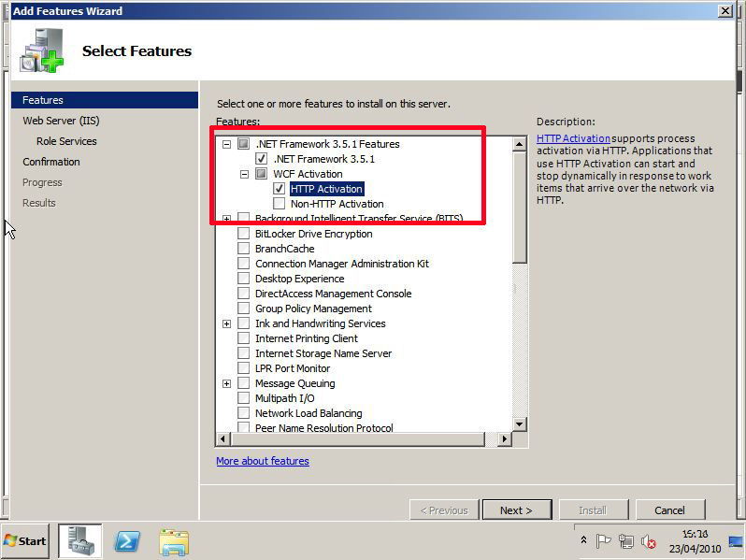Uncheck the .NET Framework 3.5.1 checkbox
Image resolution: width=746 pixels, height=560 pixels.
(x=261, y=158)
